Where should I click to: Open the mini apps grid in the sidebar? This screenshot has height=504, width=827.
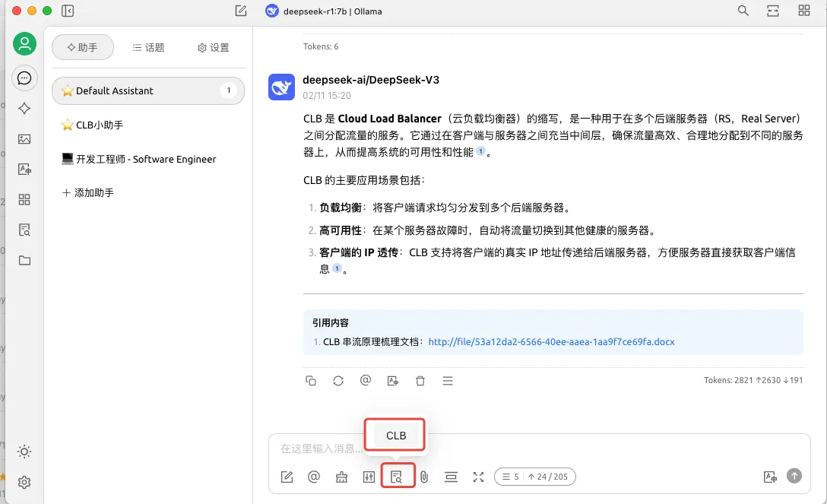pos(24,200)
